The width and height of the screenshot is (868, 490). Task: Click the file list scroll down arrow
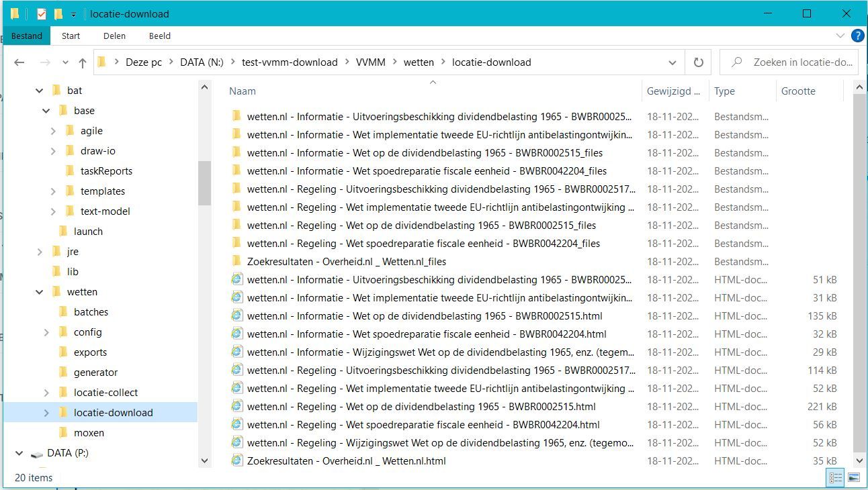click(859, 460)
